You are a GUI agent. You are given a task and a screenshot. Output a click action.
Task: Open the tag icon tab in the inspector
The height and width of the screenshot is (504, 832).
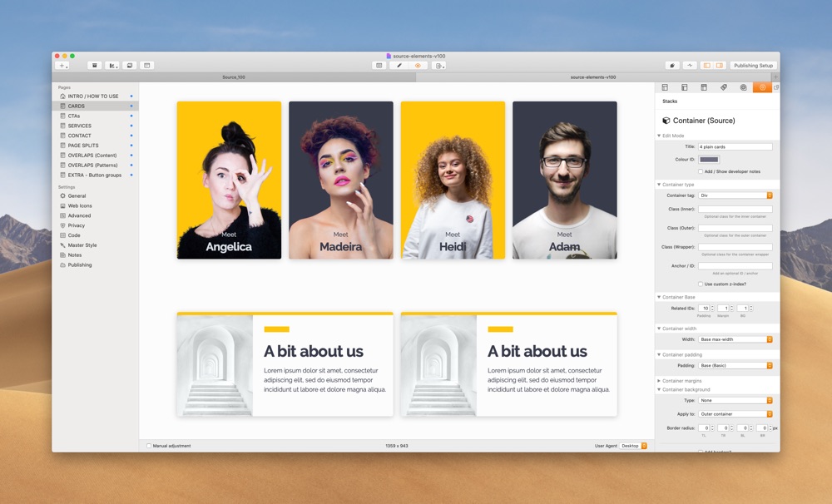[x=724, y=87]
